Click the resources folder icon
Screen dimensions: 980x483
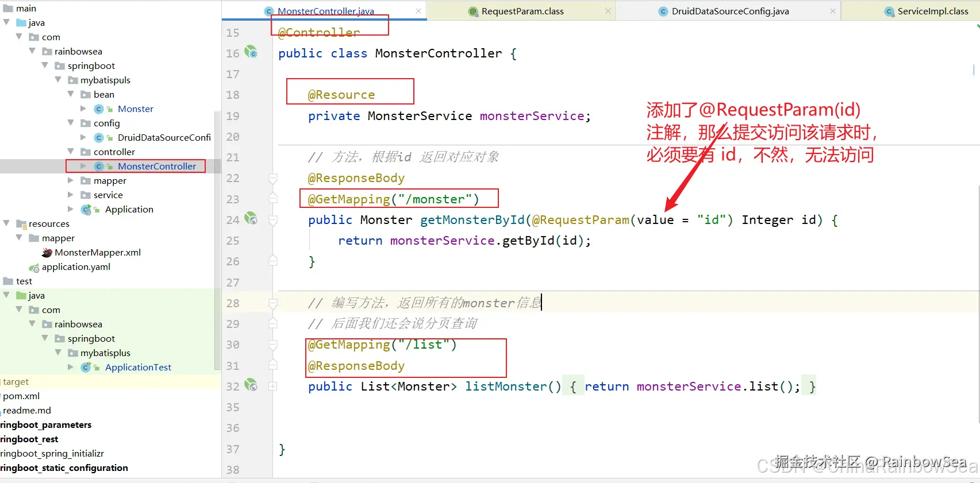pos(21,224)
